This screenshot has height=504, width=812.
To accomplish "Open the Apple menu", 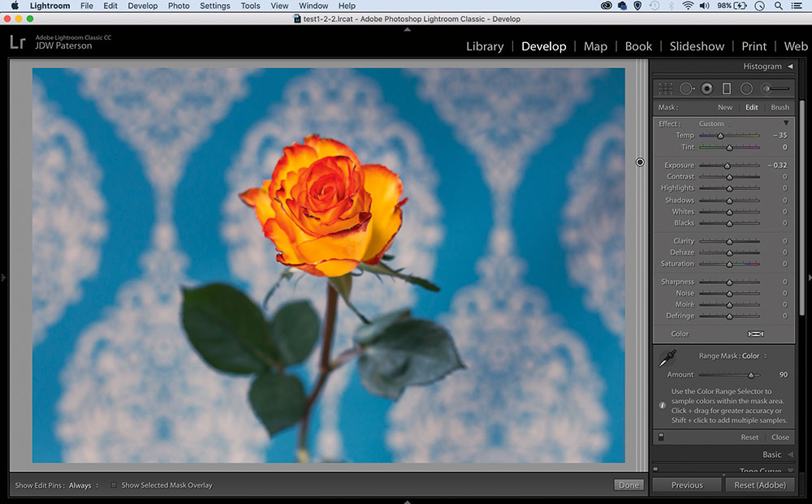I will coord(15,6).
